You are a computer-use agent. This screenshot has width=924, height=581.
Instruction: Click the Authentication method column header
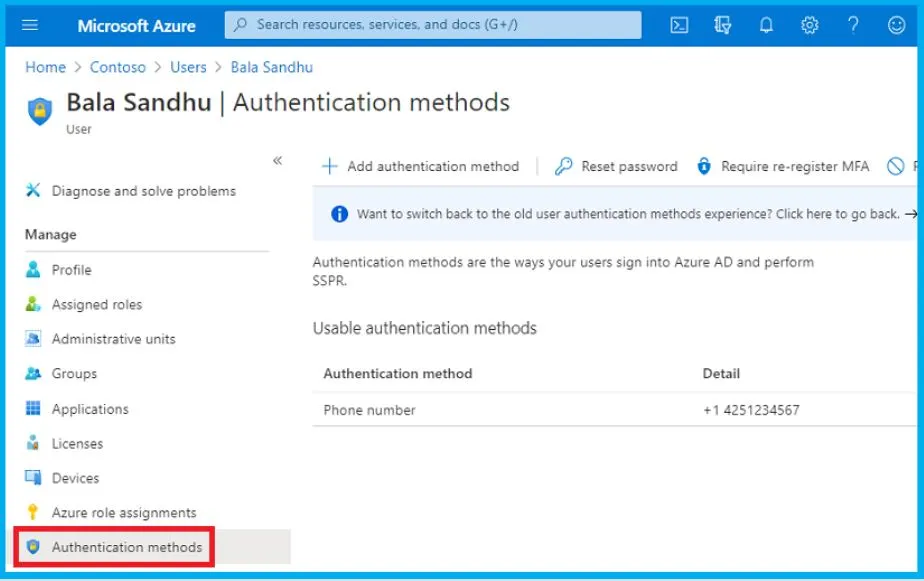[x=398, y=374]
